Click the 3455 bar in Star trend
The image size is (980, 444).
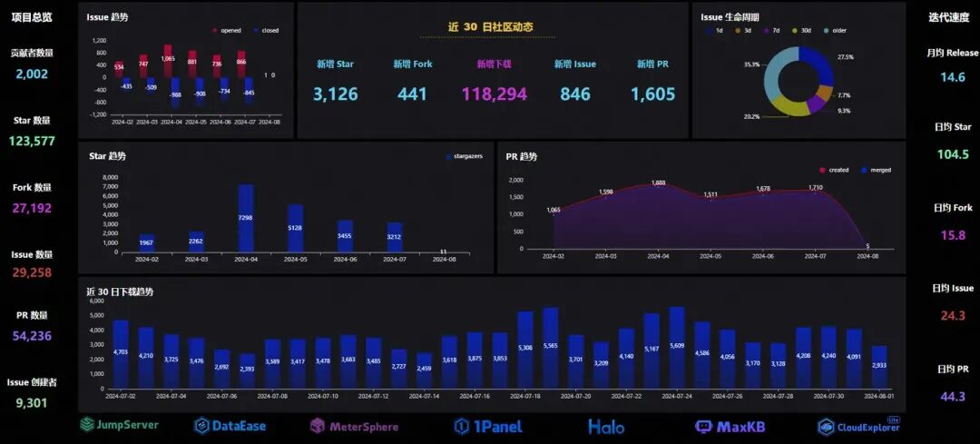[345, 236]
